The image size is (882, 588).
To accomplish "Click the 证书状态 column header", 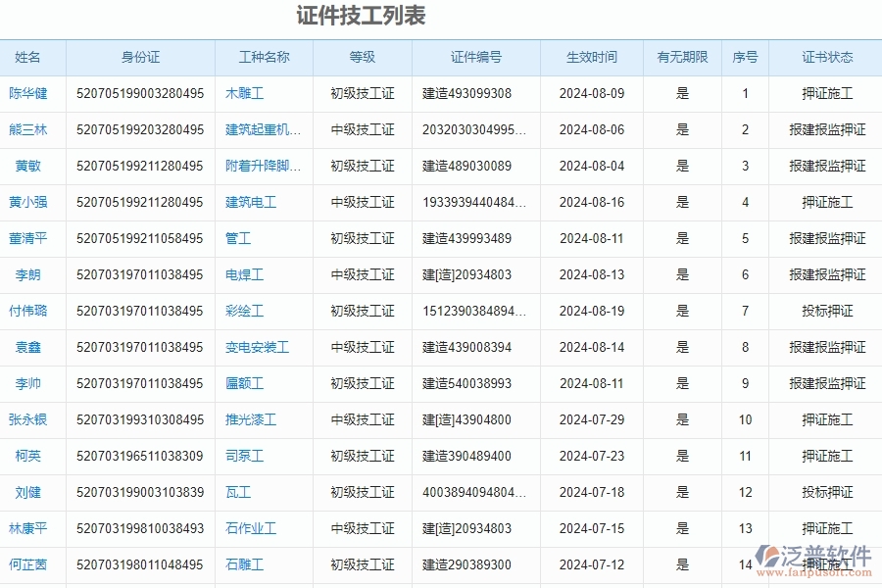I will pyautogui.click(x=824, y=57).
